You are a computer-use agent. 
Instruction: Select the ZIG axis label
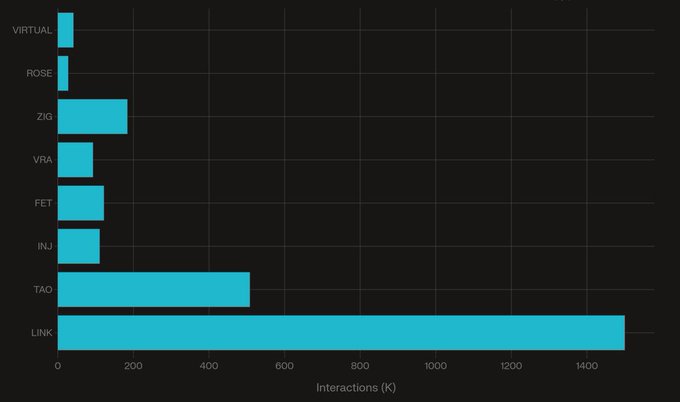coord(44,117)
